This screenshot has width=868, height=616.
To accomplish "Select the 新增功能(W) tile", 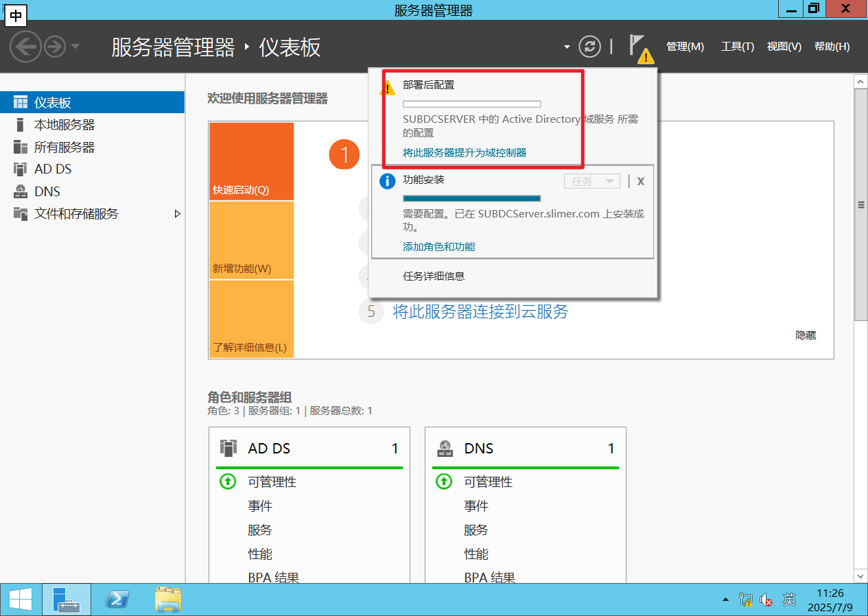I will (251, 240).
